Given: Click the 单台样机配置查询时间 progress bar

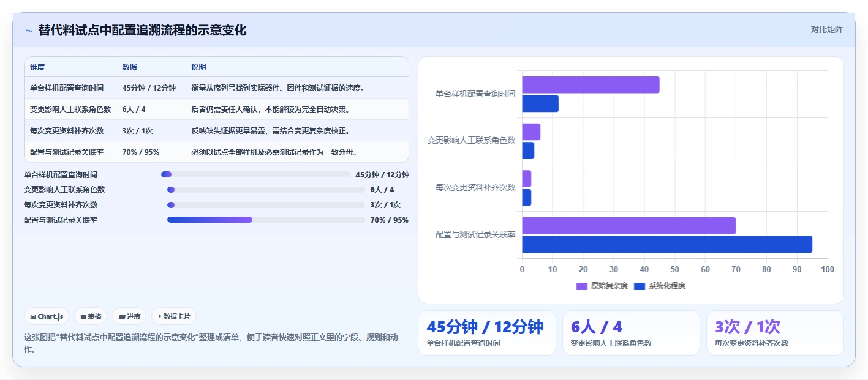Looking at the screenshot, I should pyautogui.click(x=255, y=174).
